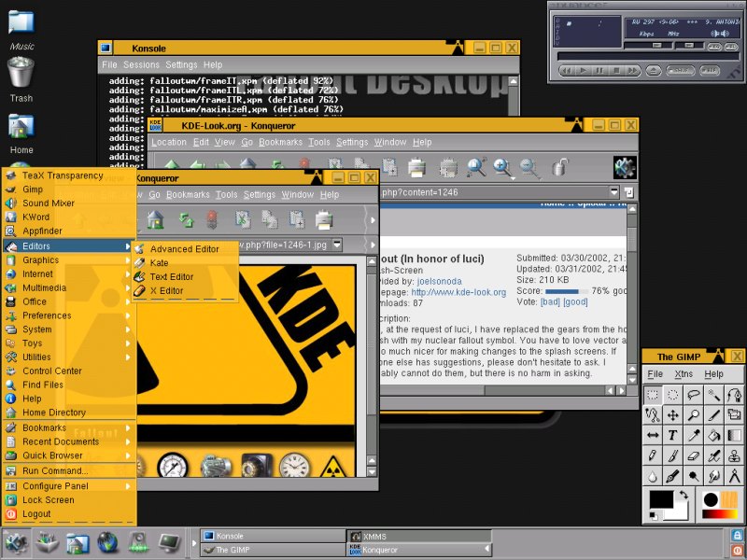Click stop traffic light in front Konqueror

213,220
